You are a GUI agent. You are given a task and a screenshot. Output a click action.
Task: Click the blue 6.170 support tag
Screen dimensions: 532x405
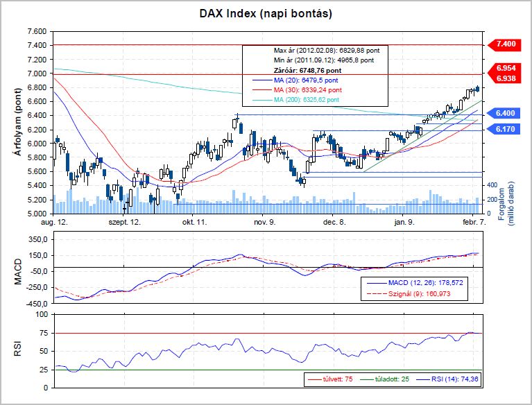point(504,129)
